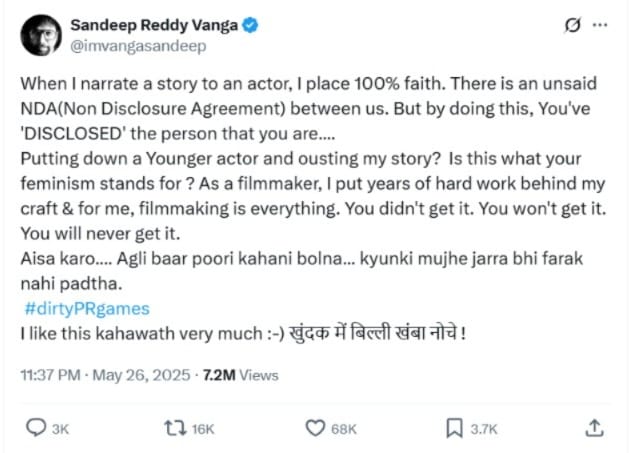
Task: Click the 16K reposts count
Action: click(203, 428)
